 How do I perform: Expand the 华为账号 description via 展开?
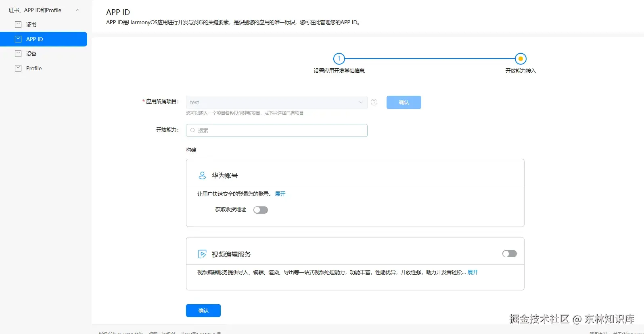point(280,194)
